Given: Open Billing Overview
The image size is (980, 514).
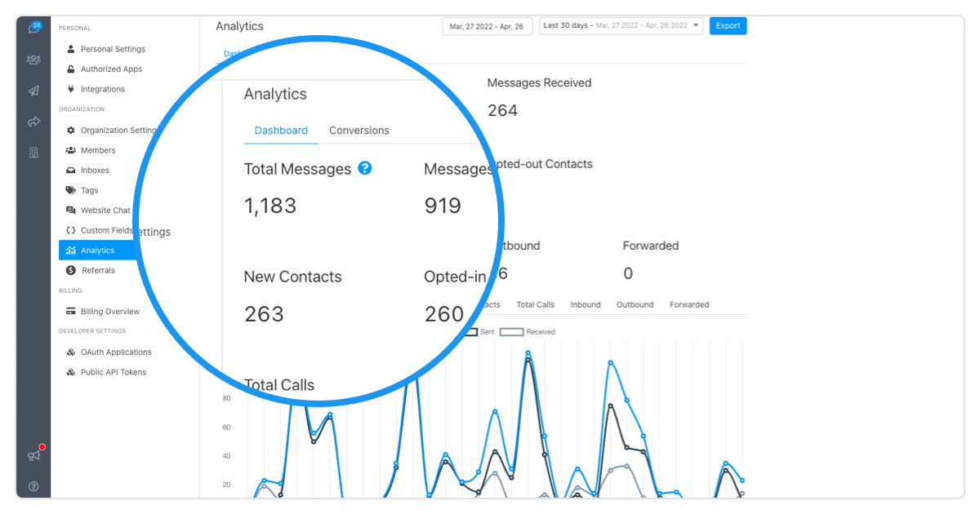Looking at the screenshot, I should 110,312.
